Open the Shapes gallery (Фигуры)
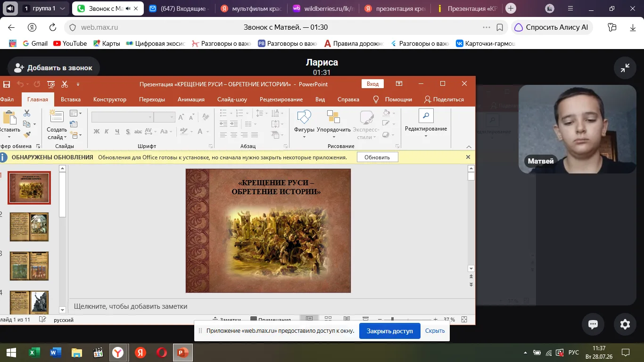The image size is (644, 362). pos(304,124)
